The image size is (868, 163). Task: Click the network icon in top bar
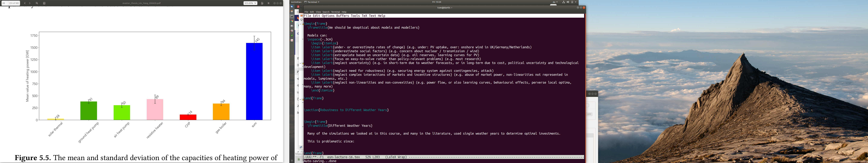563,2
